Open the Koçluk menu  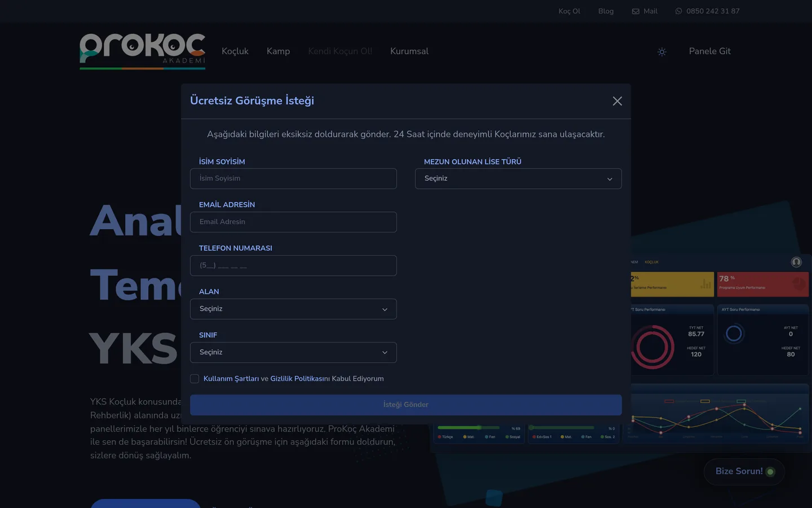235,51
